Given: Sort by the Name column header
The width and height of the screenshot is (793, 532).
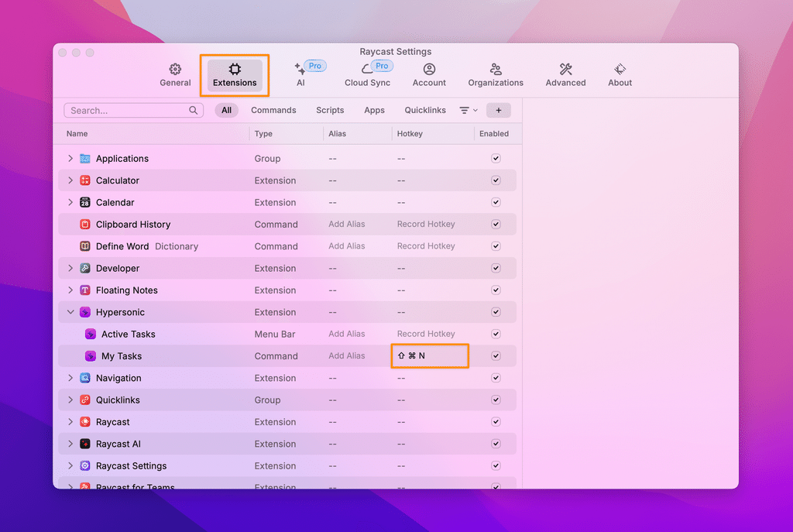Looking at the screenshot, I should (x=77, y=133).
